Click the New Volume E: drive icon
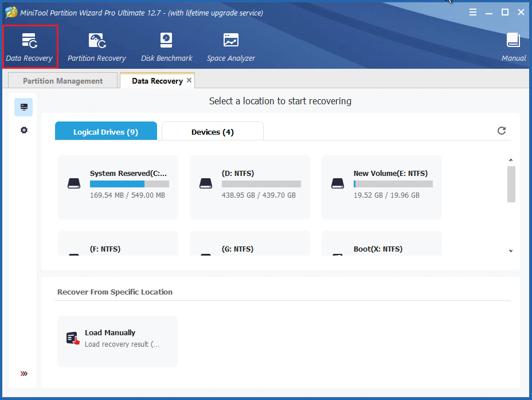This screenshot has height=400, width=532. coord(338,183)
